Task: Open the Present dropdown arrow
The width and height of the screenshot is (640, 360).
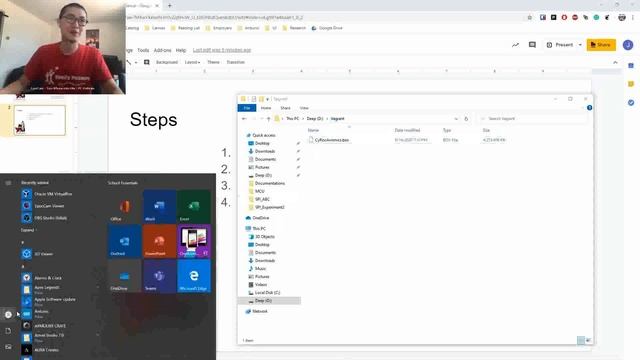Action: coord(580,45)
